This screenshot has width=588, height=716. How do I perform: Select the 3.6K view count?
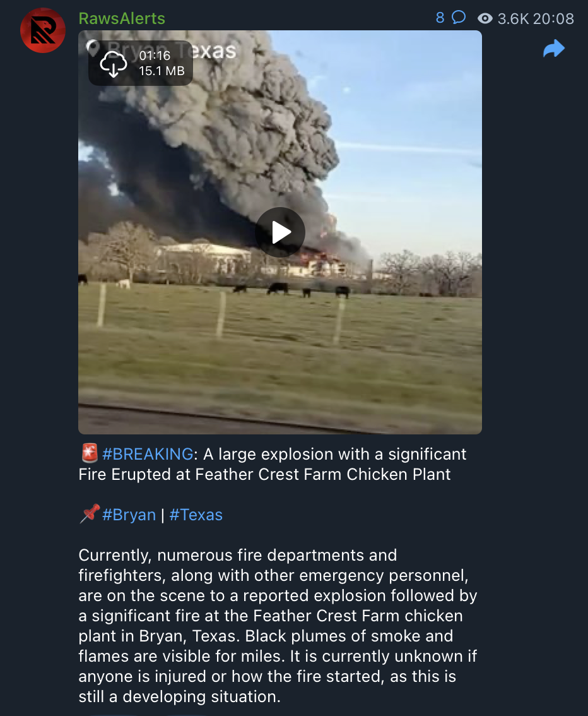(x=513, y=19)
